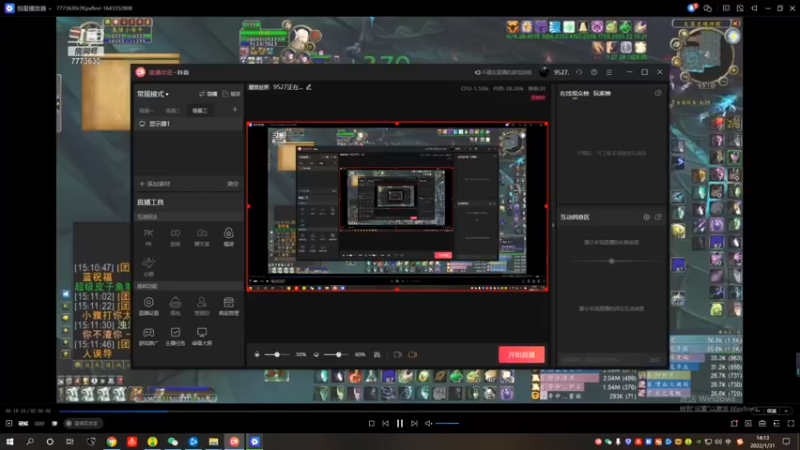Adjust the speaker volume slider at 60%

point(337,355)
